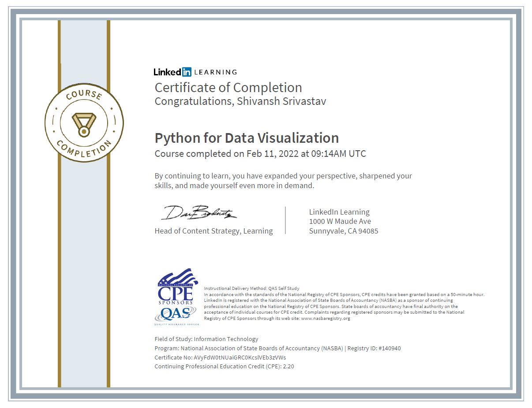The image size is (532, 408).
Task: Click the Certificate No AVyFdW0tNUaiGRC0KcslVEb3zVWs text
Action: (220, 357)
